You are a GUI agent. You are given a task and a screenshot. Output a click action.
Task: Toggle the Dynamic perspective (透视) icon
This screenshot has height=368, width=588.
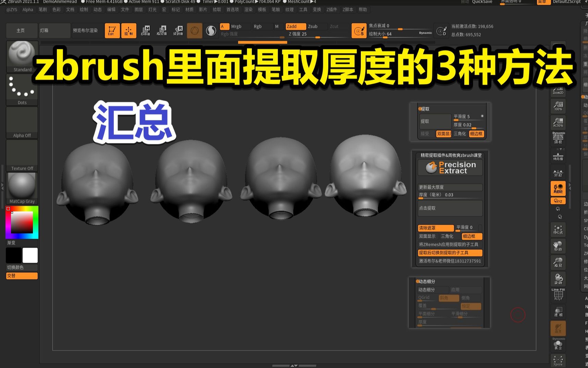pyautogui.click(x=558, y=138)
